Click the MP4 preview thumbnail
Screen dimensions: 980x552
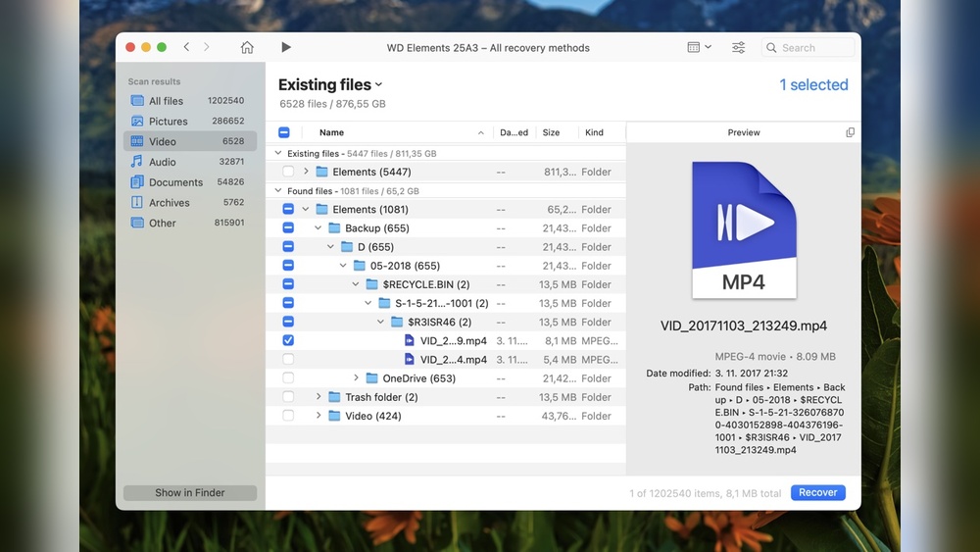tap(744, 230)
